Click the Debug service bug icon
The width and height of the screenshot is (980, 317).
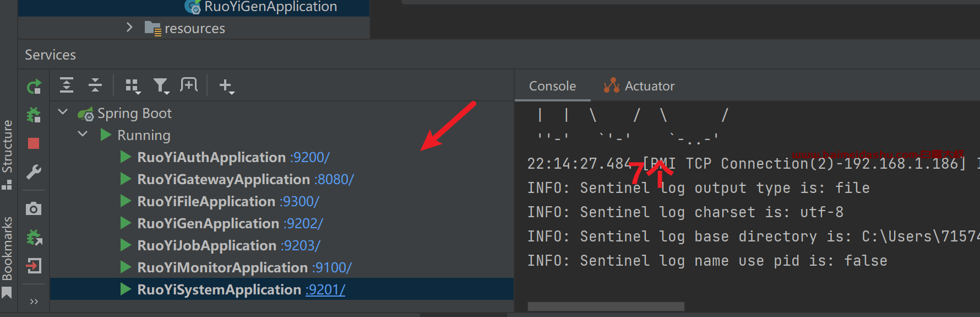click(34, 115)
